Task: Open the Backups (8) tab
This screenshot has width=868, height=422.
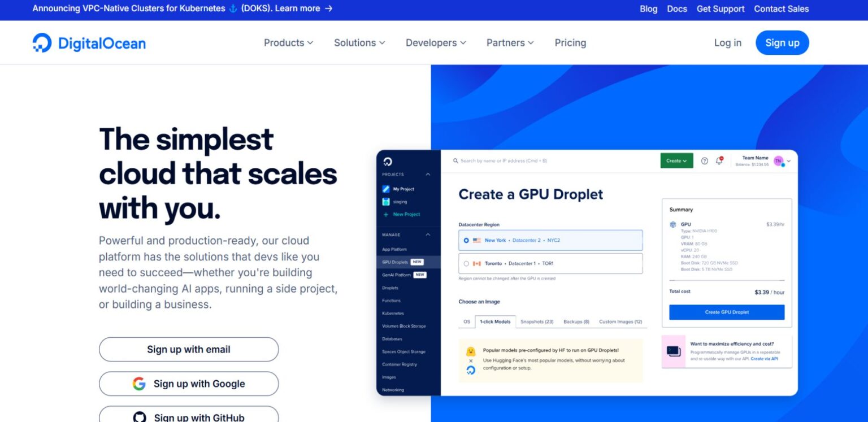Action: [x=576, y=321]
